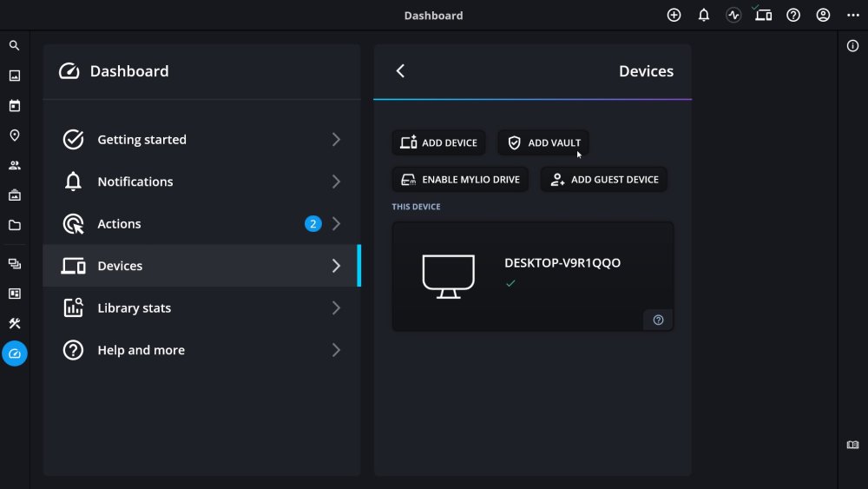
Task: Open the Actions menu item
Action: 119,224
